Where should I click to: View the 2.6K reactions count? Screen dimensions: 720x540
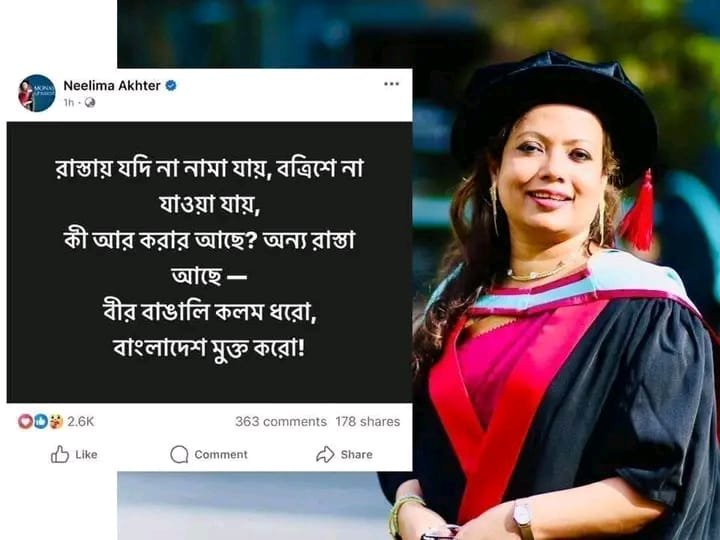click(x=80, y=422)
